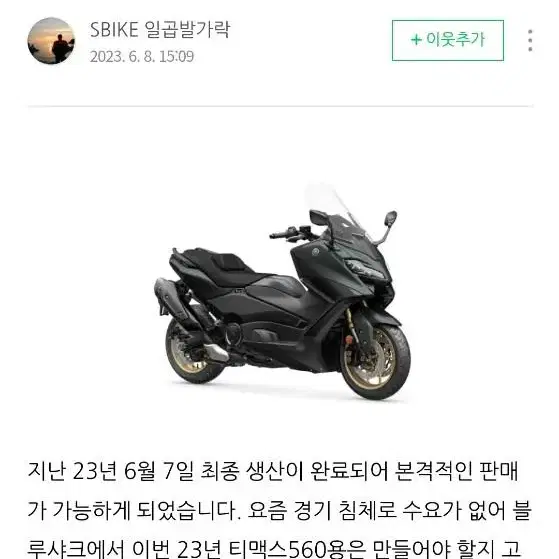Click the blogger's sunset profile avatar
Viewport: 559px width, 559px height.
pos(51,41)
